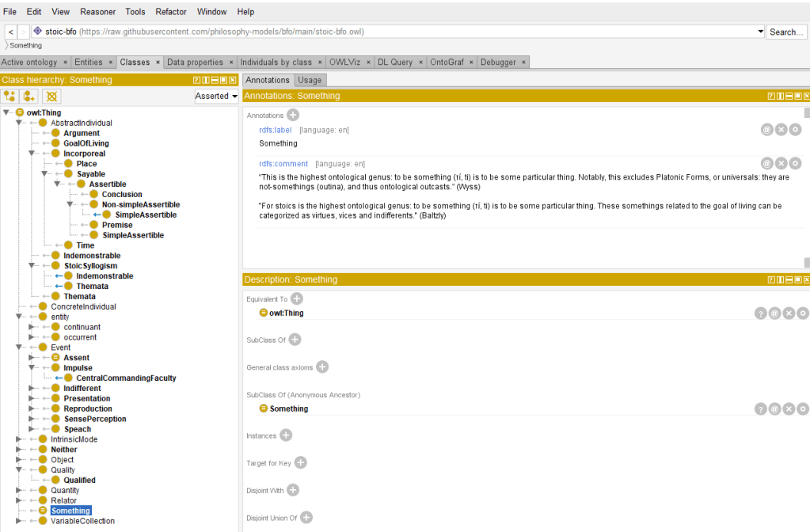
Task: Open the Asserted hierarchy dropdown
Action: (216, 96)
